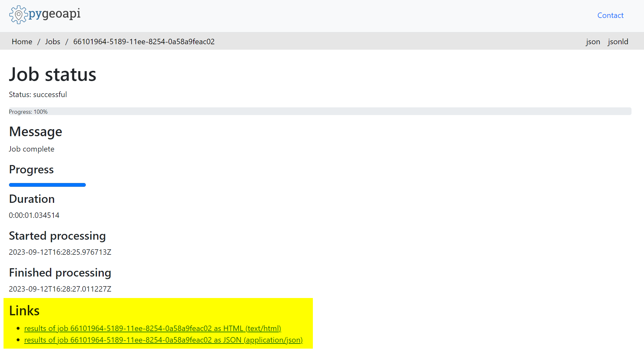The height and width of the screenshot is (356, 644).
Task: Click the highlighted Links section heading
Action: [x=24, y=310]
